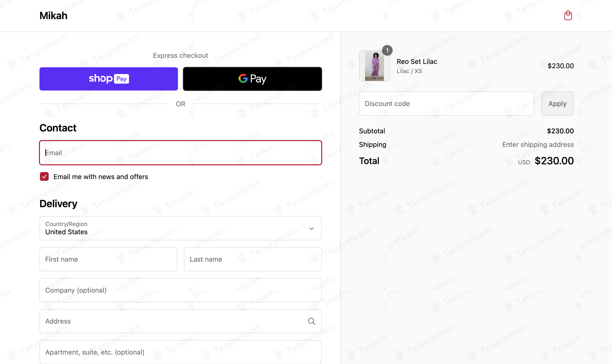Pay with Shop Pay express checkout
The width and height of the screenshot is (612, 364).
(x=109, y=79)
